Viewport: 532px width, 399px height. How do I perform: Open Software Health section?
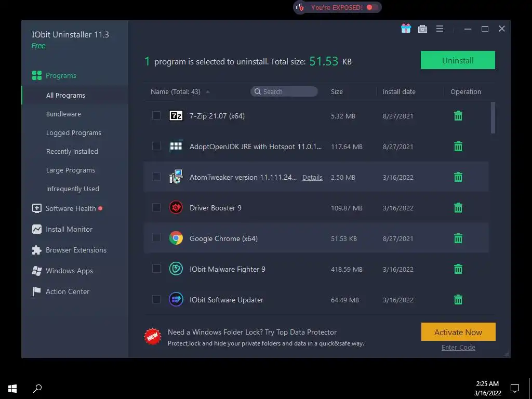click(71, 208)
